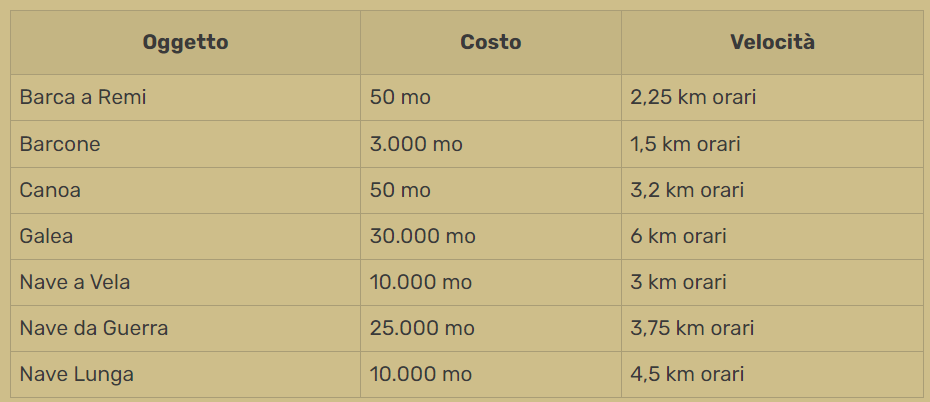
Task: Click the Canoa object cell
Action: [x=50, y=190]
